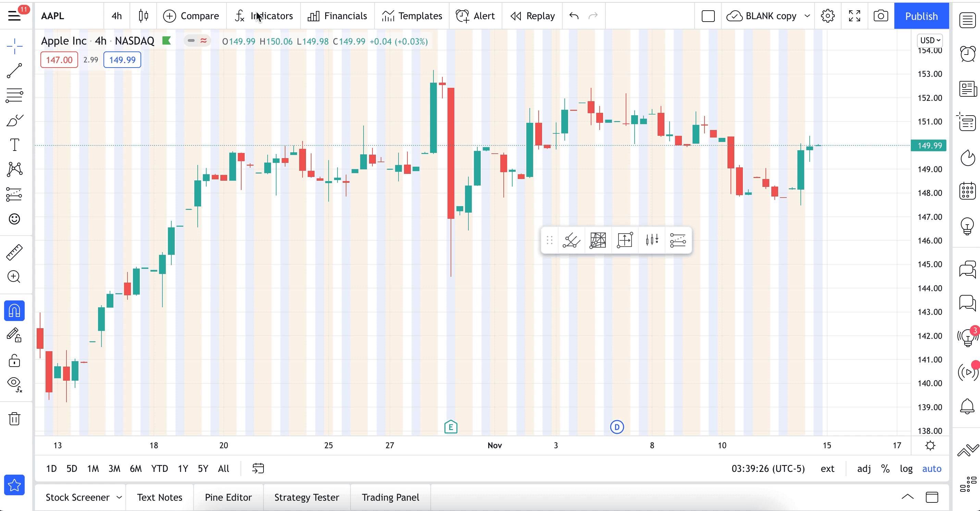
Task: Take a chart snapshot with camera icon
Action: tap(880, 16)
